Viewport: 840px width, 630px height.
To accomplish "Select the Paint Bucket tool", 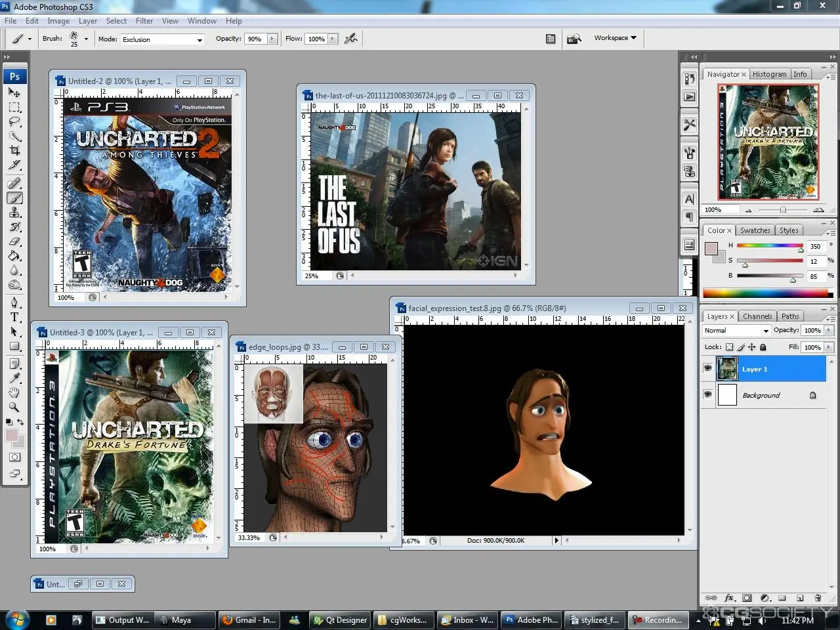I will 14,256.
